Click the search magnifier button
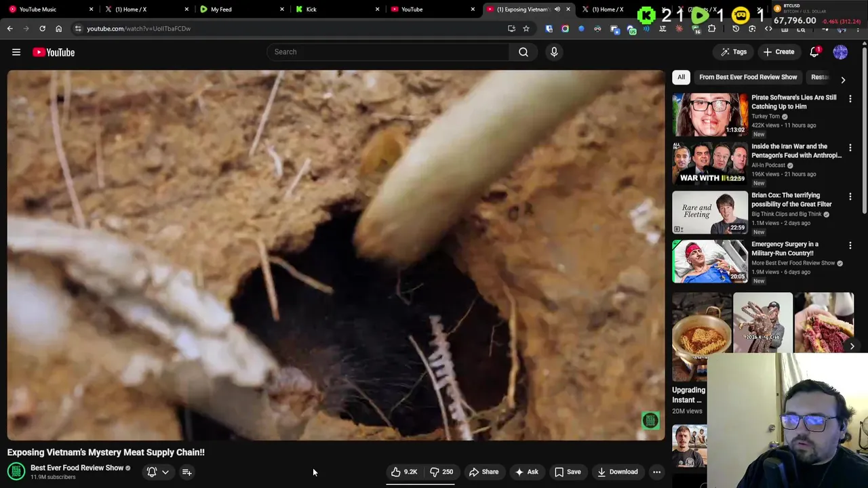The width and height of the screenshot is (868, 488). click(x=524, y=52)
